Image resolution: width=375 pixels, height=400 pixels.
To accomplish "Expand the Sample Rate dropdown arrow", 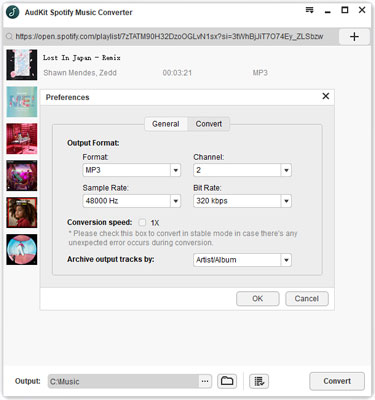I will click(x=175, y=201).
